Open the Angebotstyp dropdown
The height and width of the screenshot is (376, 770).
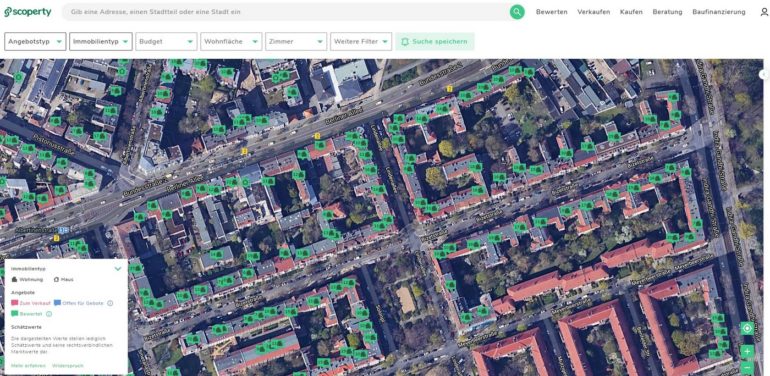[35, 42]
